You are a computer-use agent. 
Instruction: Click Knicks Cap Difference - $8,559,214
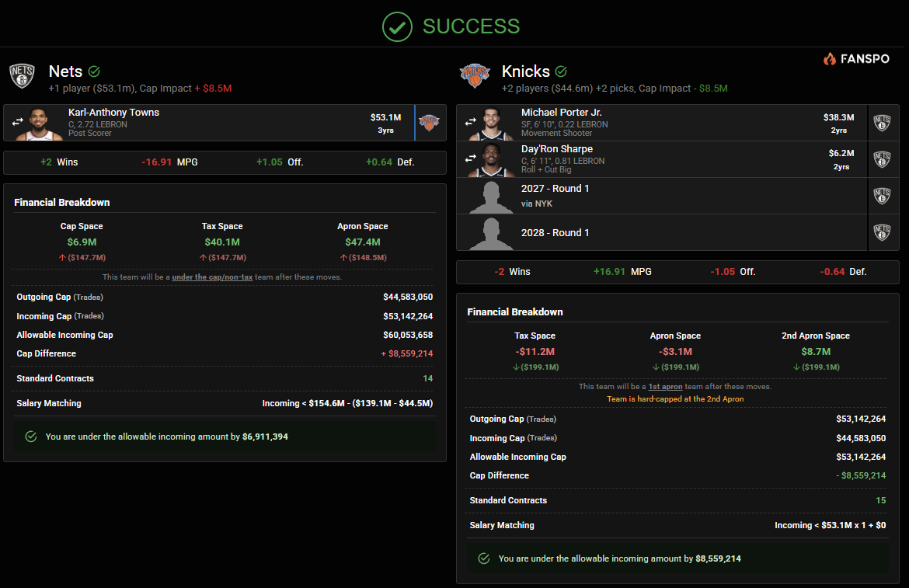click(x=860, y=475)
